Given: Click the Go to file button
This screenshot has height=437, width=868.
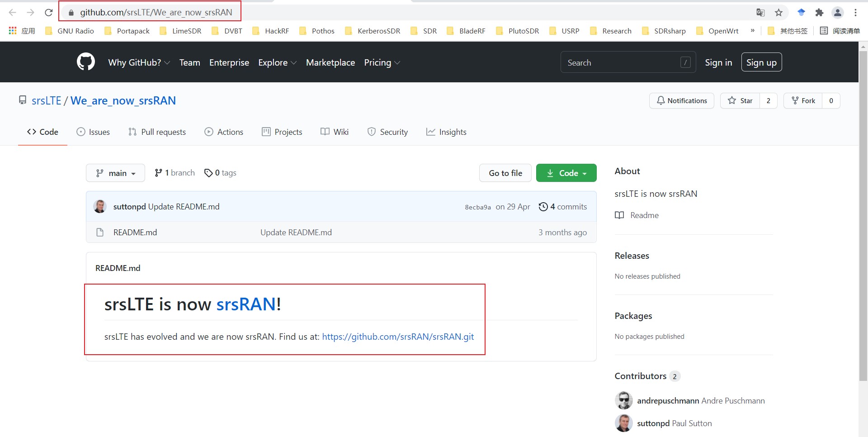Looking at the screenshot, I should pyautogui.click(x=505, y=173).
